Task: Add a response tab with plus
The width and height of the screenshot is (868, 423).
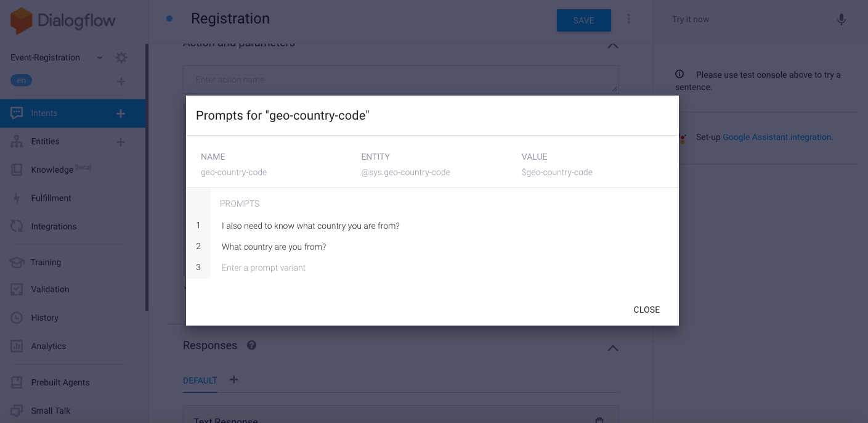Action: tap(233, 380)
